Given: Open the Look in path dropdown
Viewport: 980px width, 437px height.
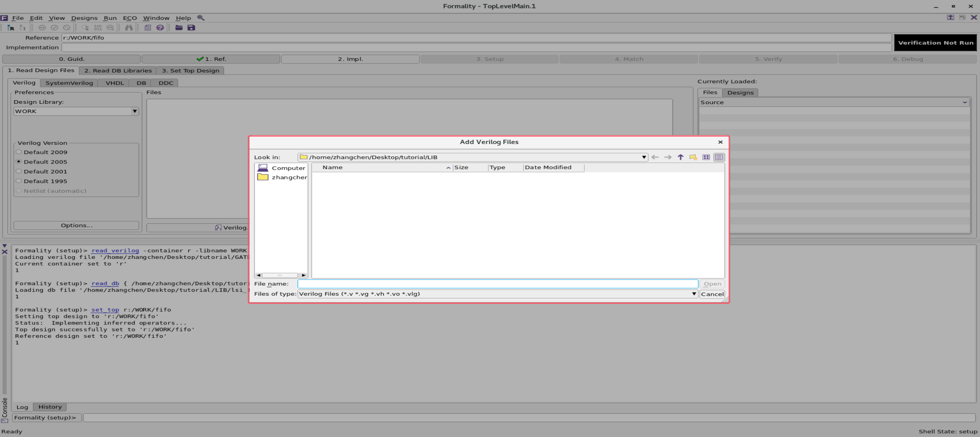Looking at the screenshot, I should click(x=643, y=157).
